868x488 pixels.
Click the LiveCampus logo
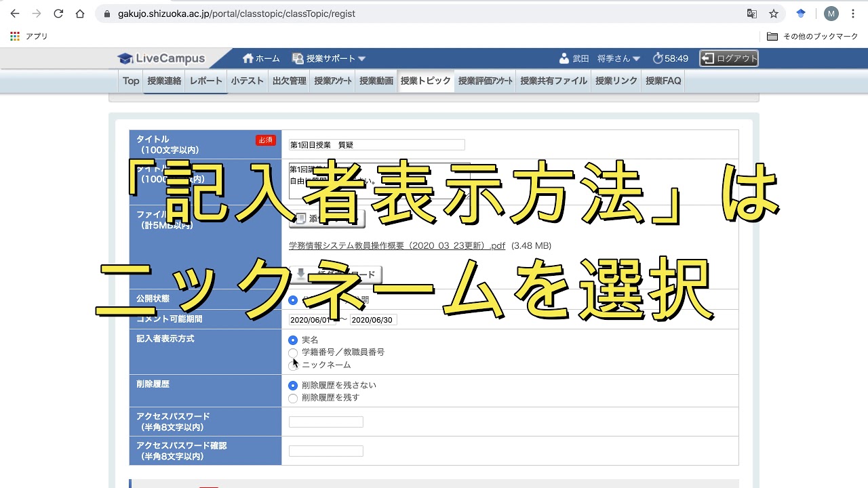[x=161, y=58]
